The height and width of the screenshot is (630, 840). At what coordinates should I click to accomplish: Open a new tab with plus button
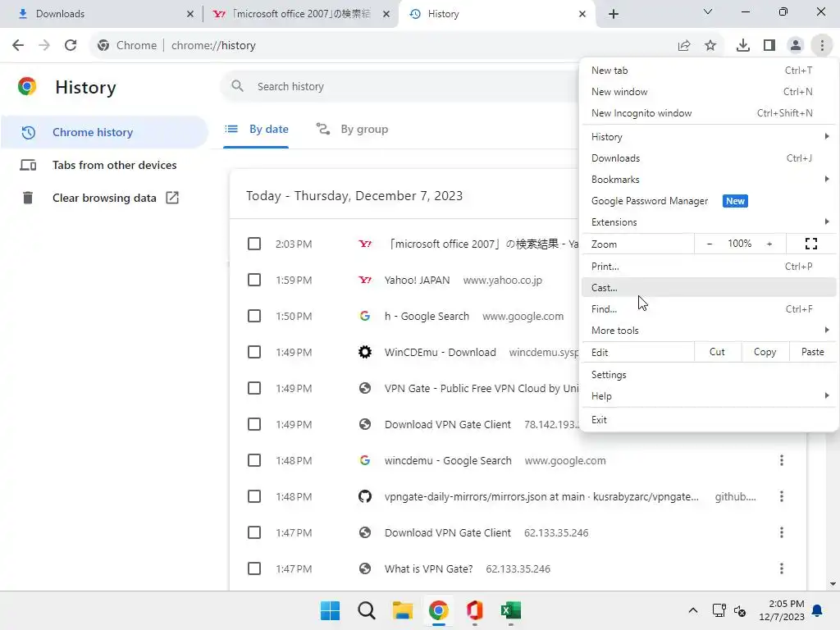[x=614, y=14]
